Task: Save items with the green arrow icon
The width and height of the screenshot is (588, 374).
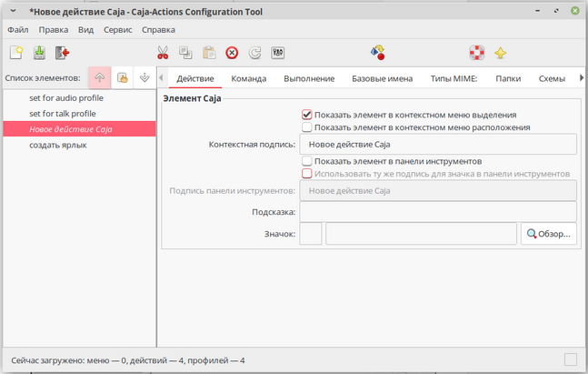Action: pos(39,54)
